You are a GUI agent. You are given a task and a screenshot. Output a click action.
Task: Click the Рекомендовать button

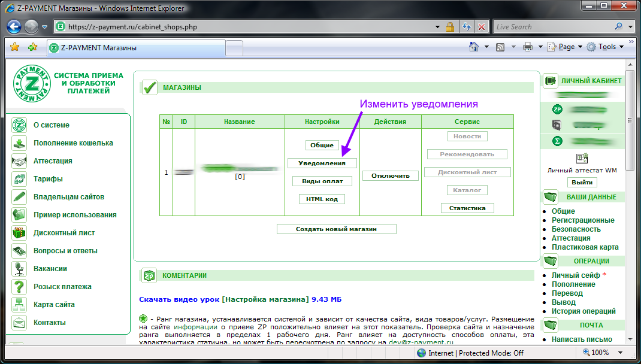pyautogui.click(x=467, y=154)
